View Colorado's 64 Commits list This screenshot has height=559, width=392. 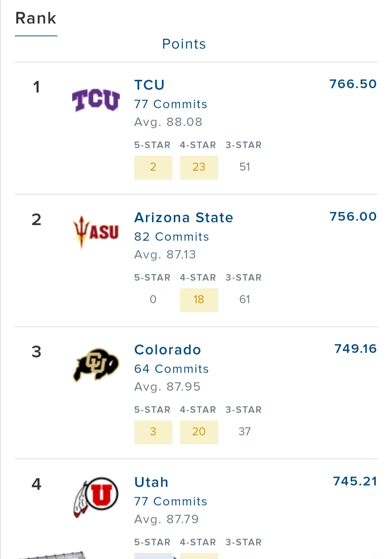click(172, 369)
